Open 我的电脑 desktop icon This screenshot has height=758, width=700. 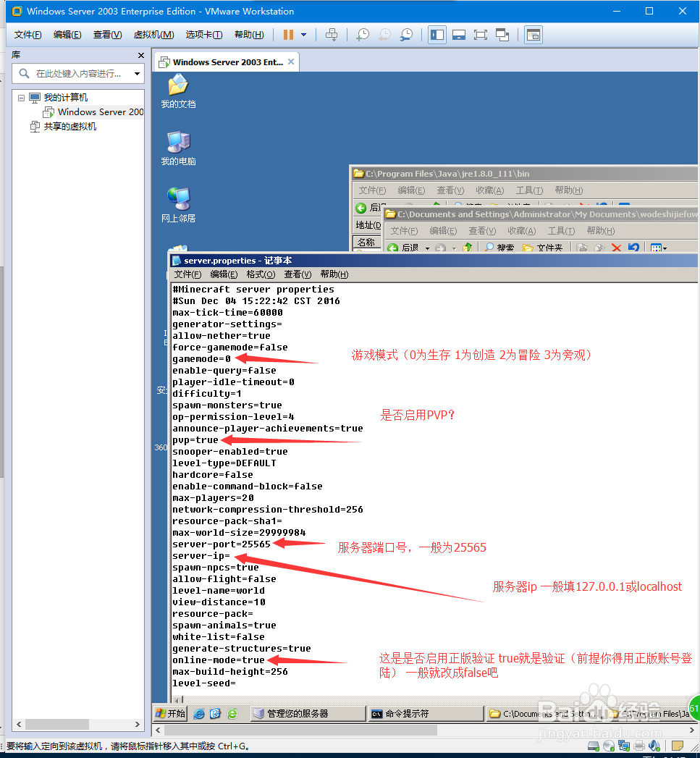(178, 148)
